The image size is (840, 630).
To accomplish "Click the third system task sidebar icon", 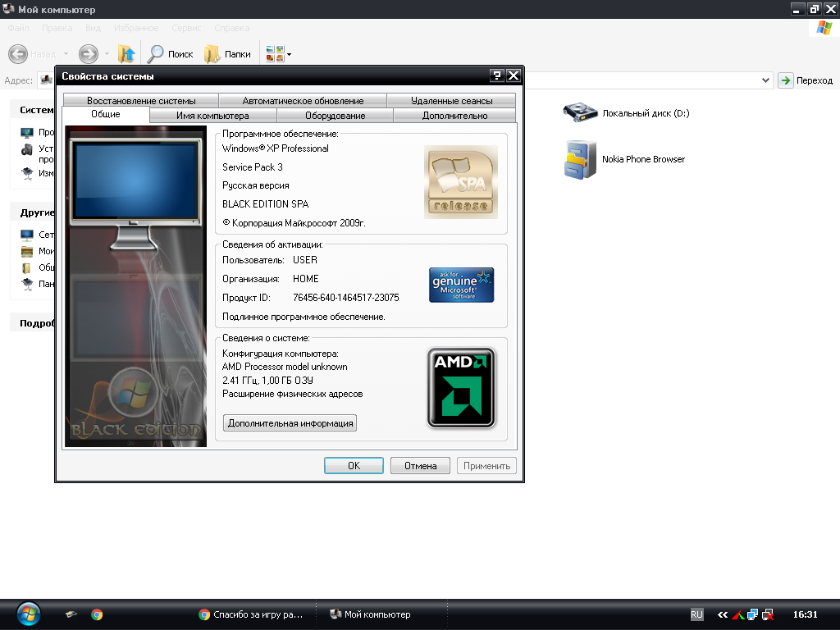I will click(x=27, y=173).
